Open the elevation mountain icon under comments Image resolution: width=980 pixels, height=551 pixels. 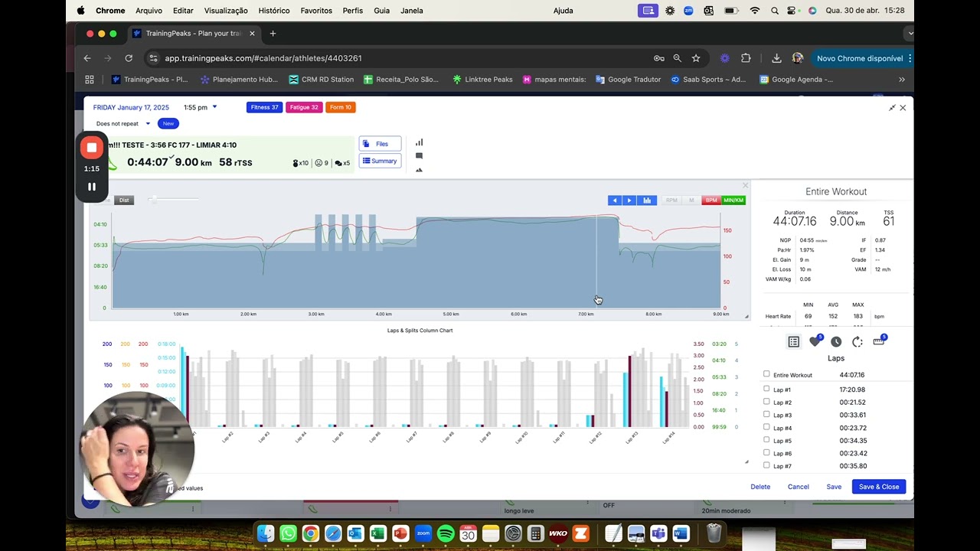[419, 170]
